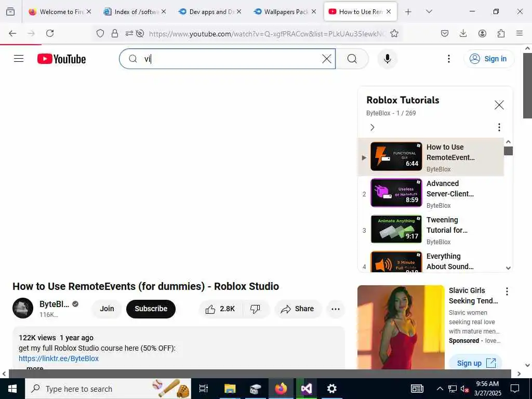The image size is (532, 399).
Task: Open notification center icon
Action: 515,389
